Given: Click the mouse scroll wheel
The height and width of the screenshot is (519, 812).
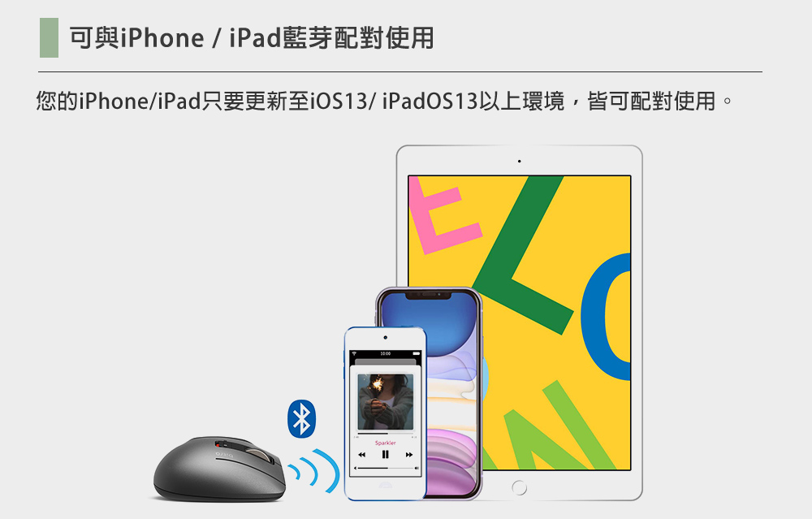Looking at the screenshot, I should [260, 456].
